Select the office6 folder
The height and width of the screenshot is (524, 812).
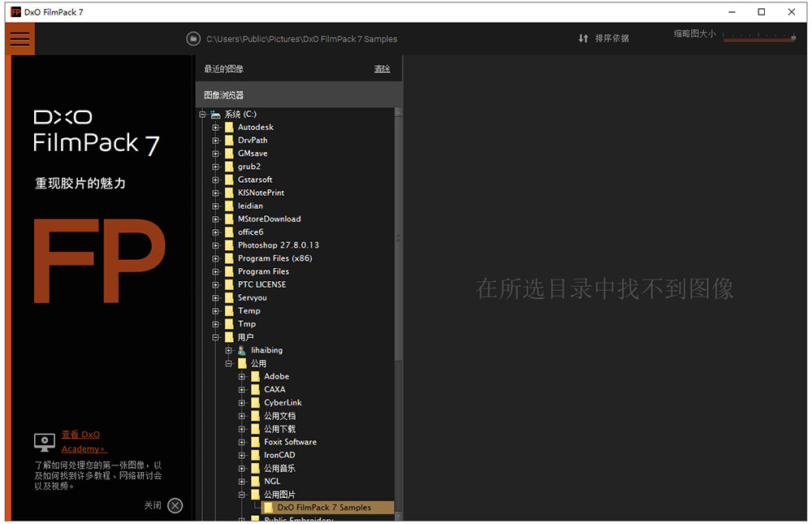pos(251,232)
